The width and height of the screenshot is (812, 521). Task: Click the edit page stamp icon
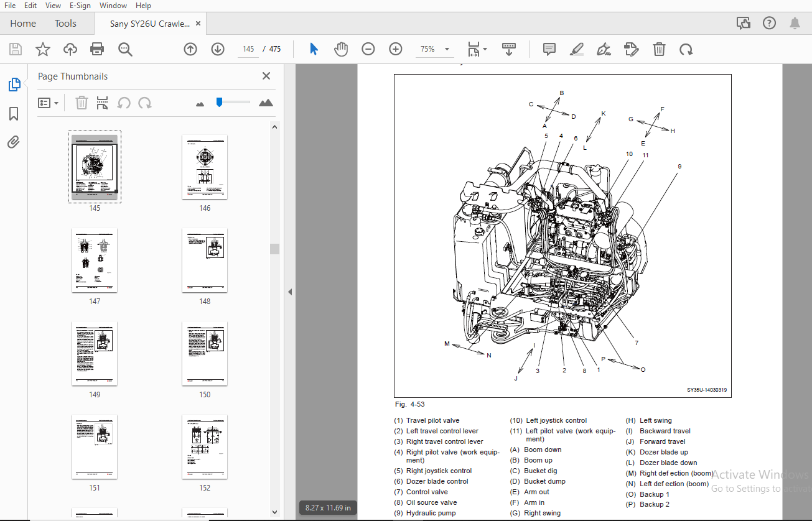(x=632, y=49)
